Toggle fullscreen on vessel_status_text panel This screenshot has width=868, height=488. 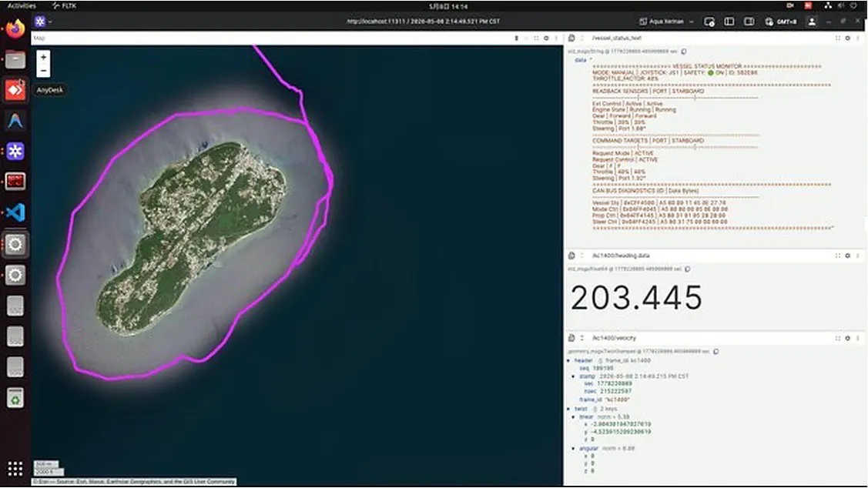(837, 38)
